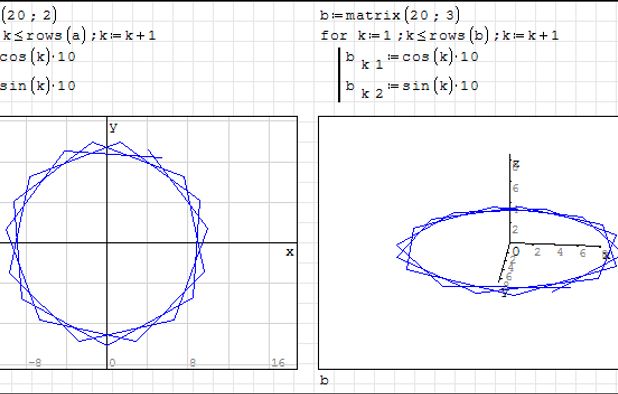Click the partially visible (20 ; 2) expression
This screenshot has width=618, height=394.
tap(30, 15)
